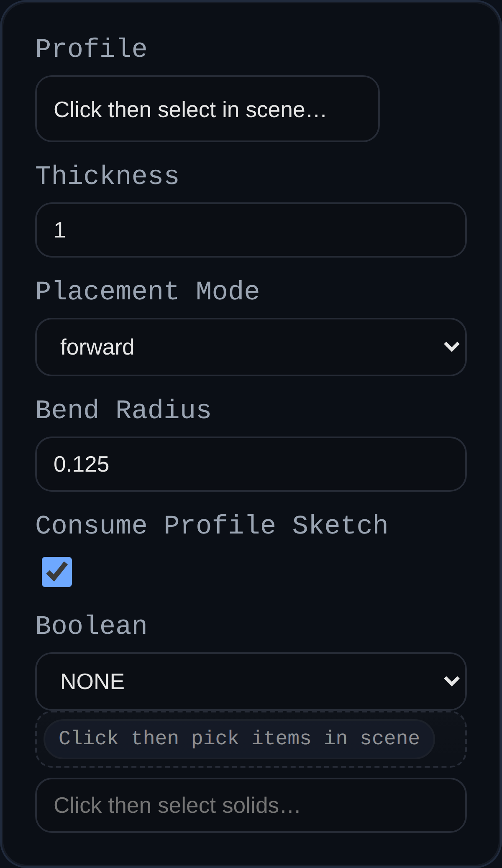
Task: Click the Profile section heading
Action: coord(91,48)
